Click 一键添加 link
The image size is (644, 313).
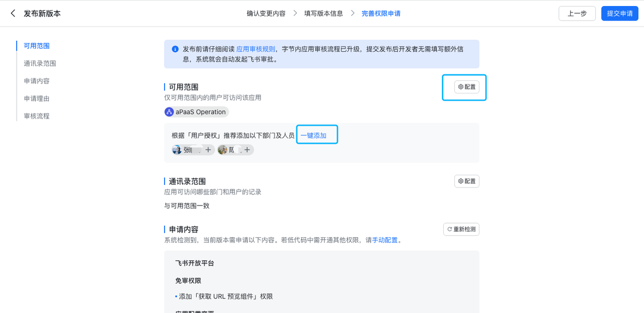tap(313, 136)
